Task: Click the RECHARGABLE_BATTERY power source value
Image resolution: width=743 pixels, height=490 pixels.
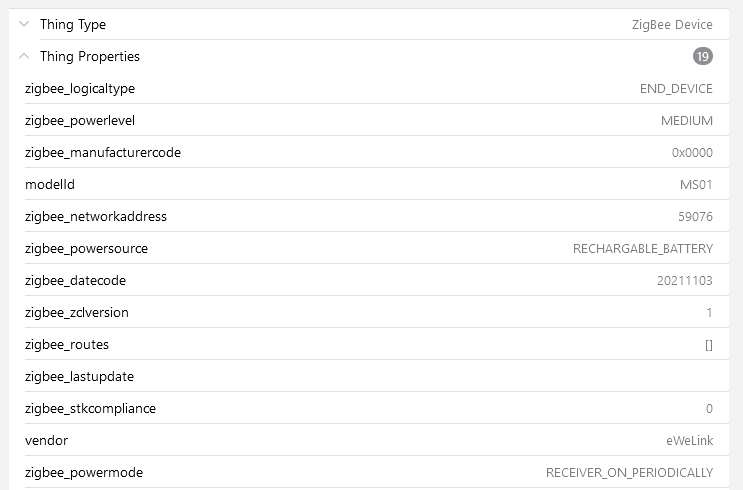Action: coord(643,249)
